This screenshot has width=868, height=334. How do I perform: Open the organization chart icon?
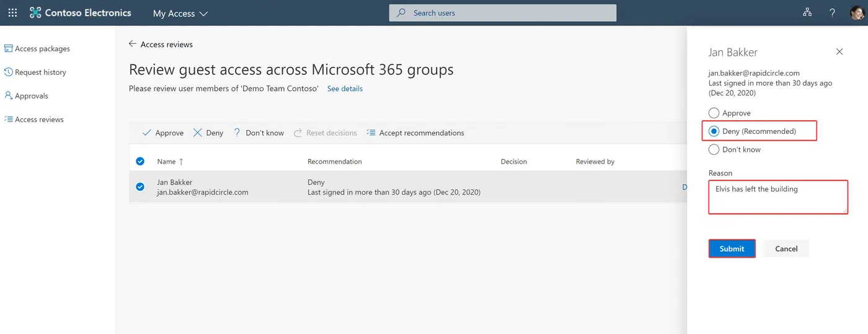[807, 12]
